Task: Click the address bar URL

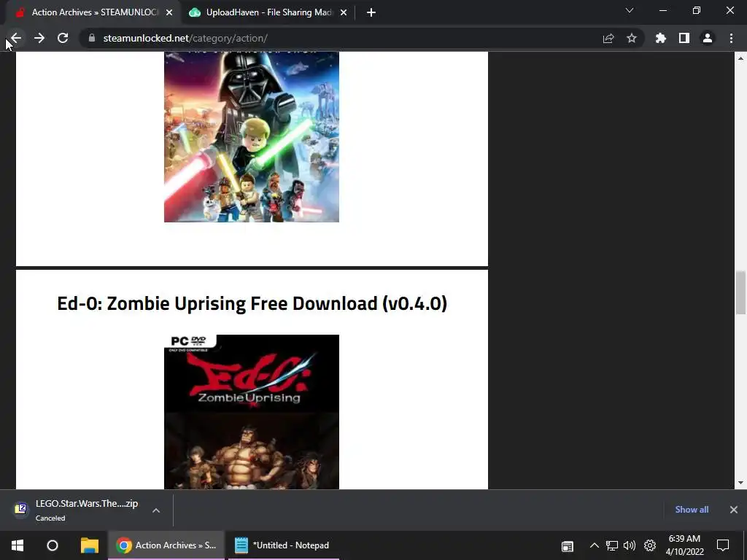Action: click(x=185, y=38)
